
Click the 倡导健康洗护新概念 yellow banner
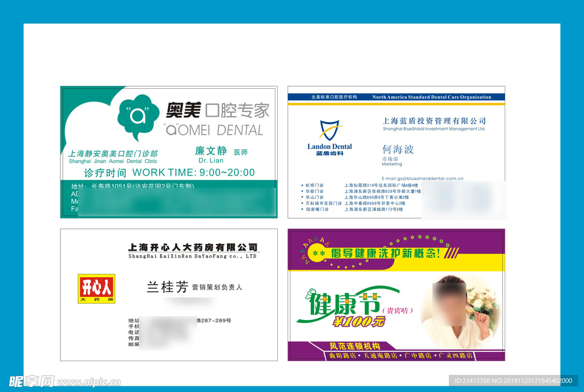[x=385, y=254]
